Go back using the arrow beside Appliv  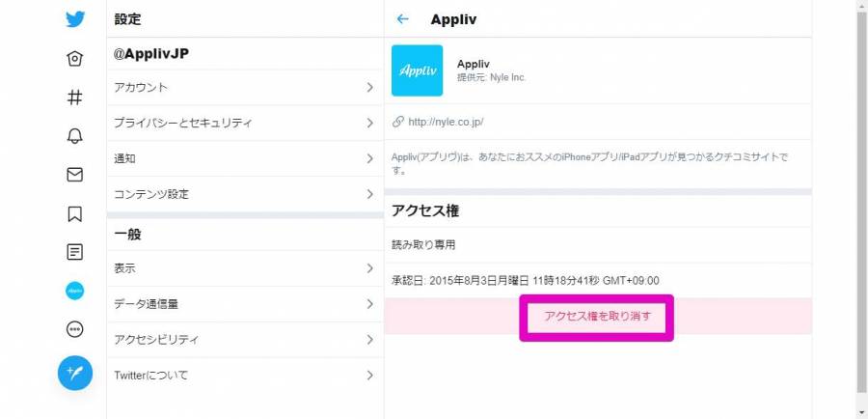402,19
